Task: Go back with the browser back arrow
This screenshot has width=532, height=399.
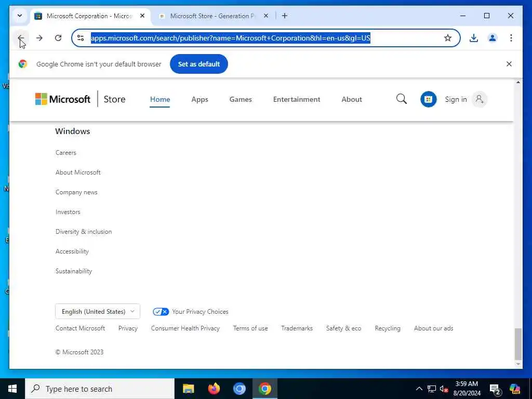Action: click(x=21, y=38)
